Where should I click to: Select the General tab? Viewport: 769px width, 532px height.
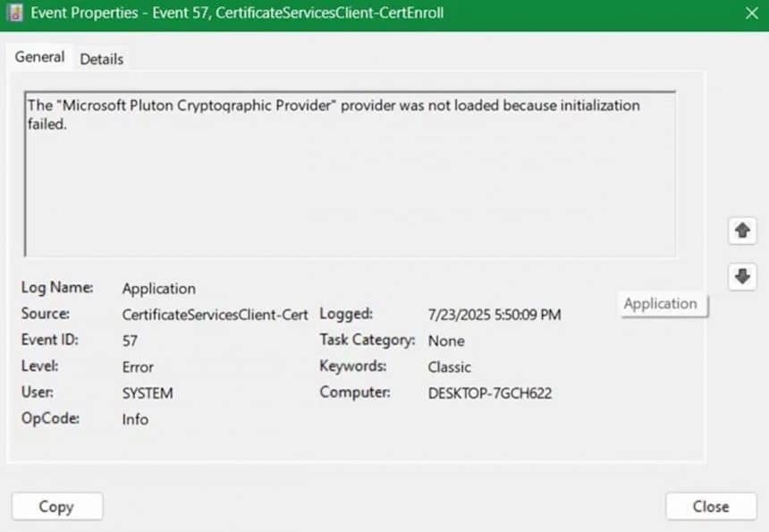click(x=39, y=57)
